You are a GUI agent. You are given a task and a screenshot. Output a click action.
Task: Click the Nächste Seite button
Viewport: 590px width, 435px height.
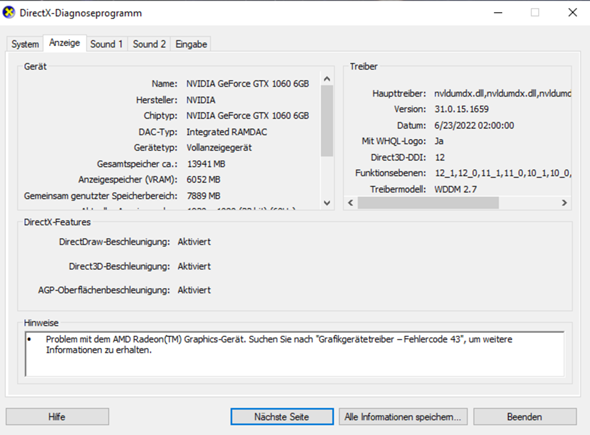click(282, 417)
